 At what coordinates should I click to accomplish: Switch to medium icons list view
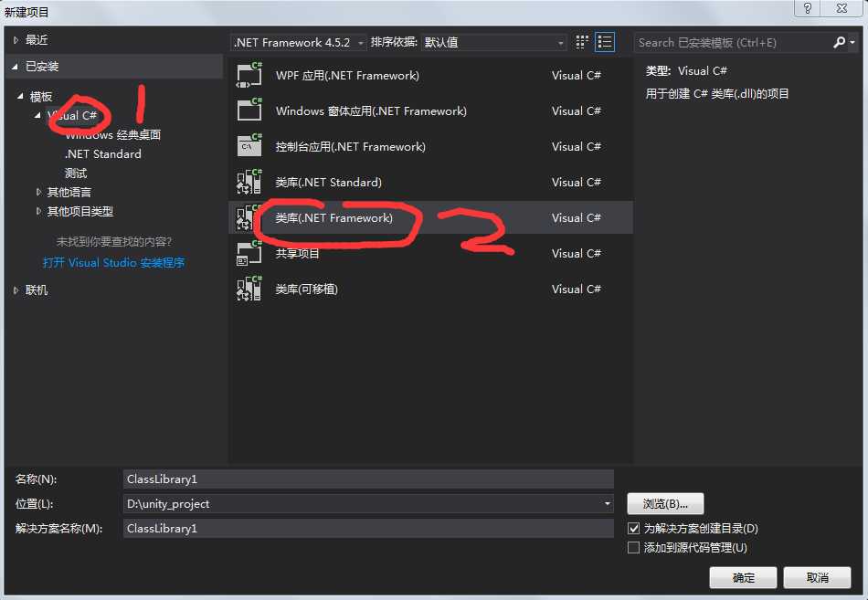click(605, 42)
